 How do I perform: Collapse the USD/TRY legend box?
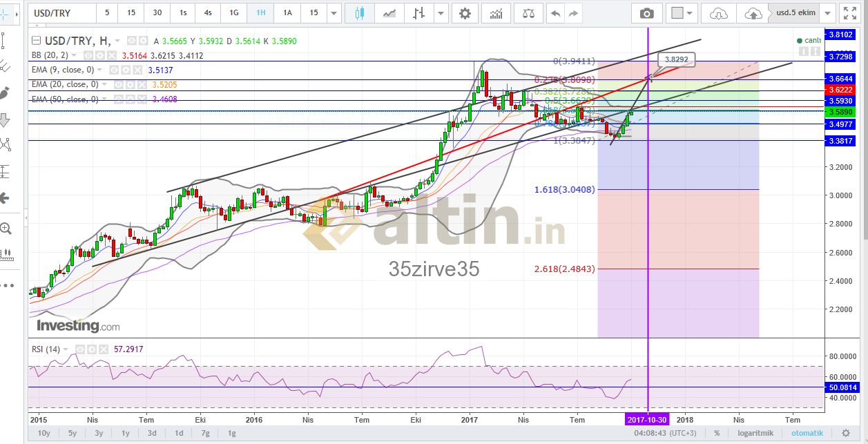point(37,41)
